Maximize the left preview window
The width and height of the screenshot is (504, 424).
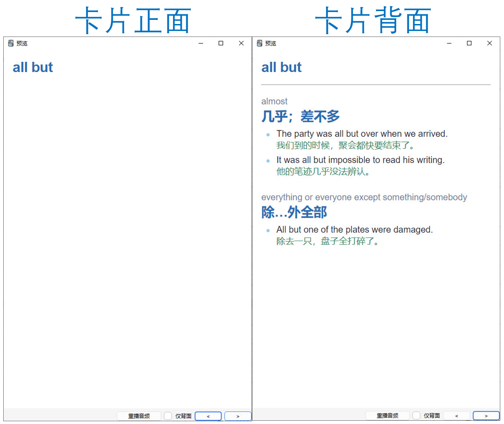221,43
